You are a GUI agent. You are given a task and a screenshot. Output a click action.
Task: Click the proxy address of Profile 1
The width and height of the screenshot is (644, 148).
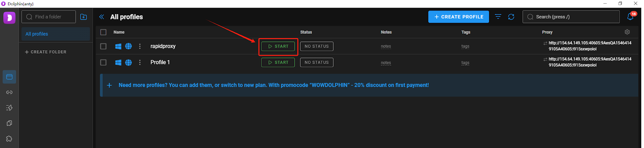coord(590,62)
